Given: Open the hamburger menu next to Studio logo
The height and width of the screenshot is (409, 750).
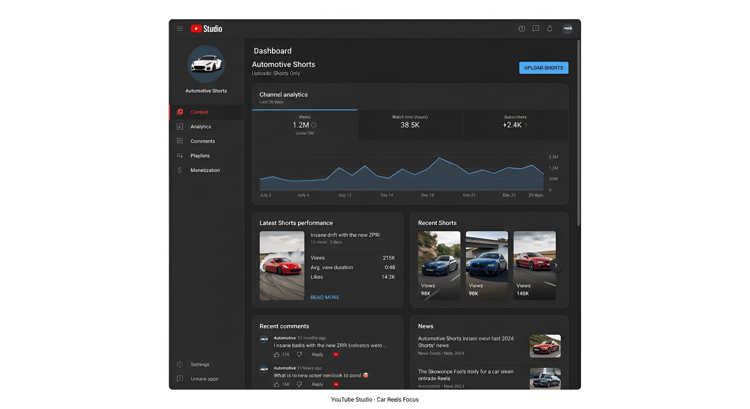Looking at the screenshot, I should tap(179, 29).
